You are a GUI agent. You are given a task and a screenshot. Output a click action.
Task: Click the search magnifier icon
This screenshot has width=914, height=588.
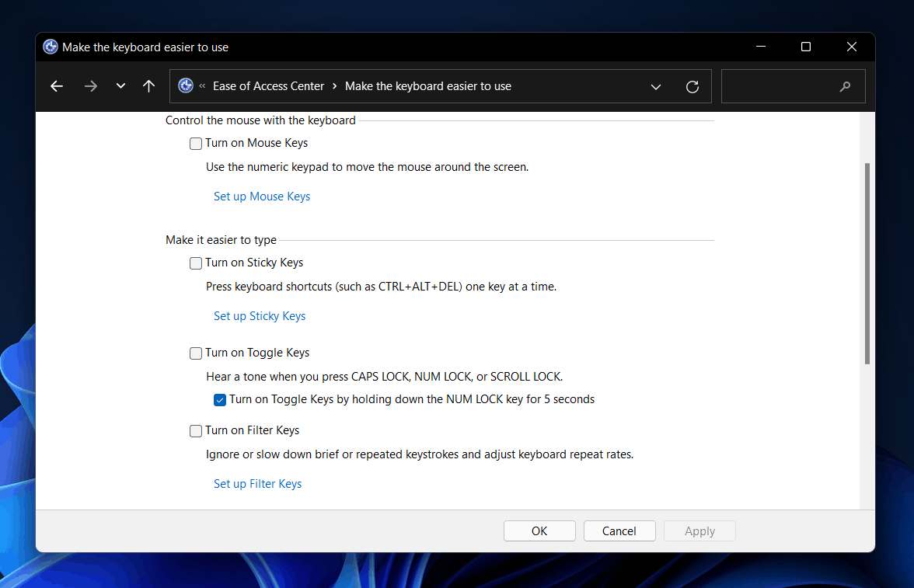click(x=845, y=86)
